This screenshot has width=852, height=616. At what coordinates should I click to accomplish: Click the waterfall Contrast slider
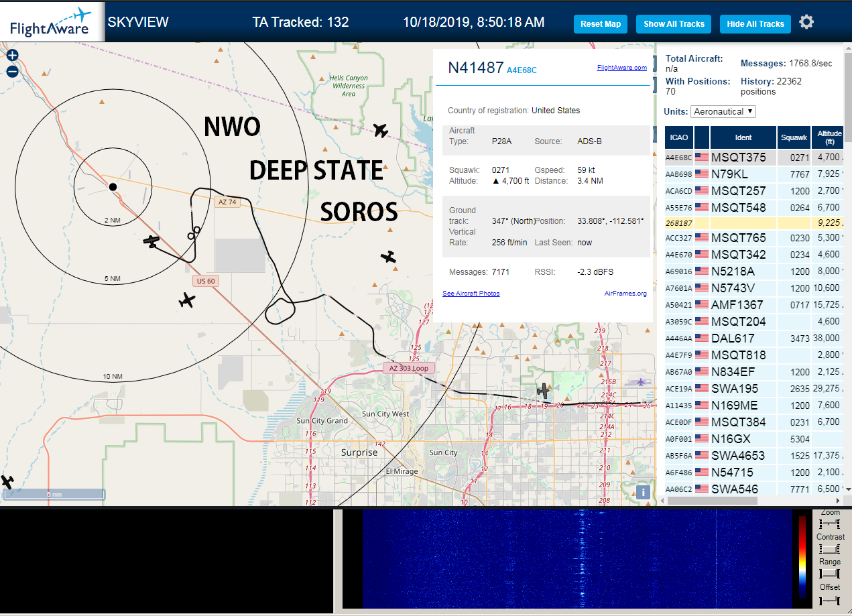829,548
